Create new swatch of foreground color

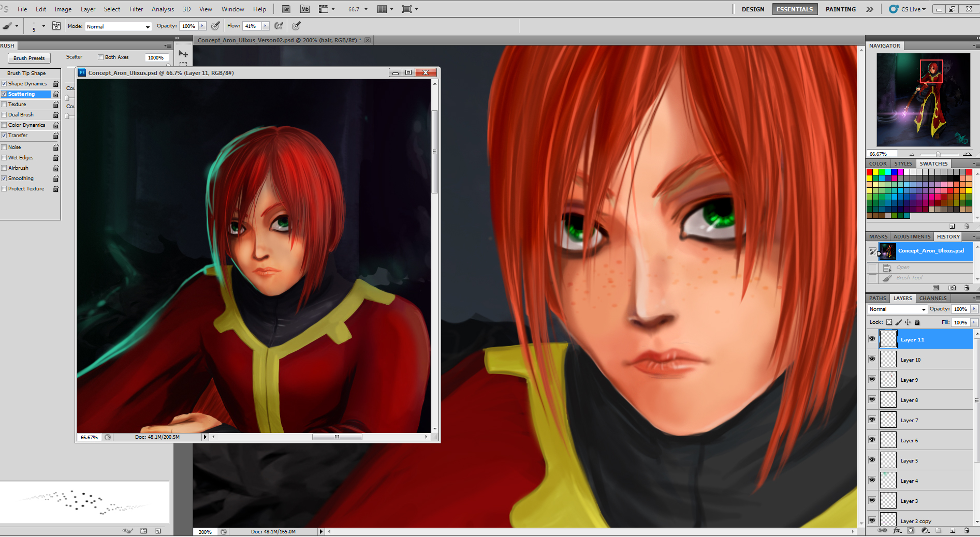(x=952, y=227)
